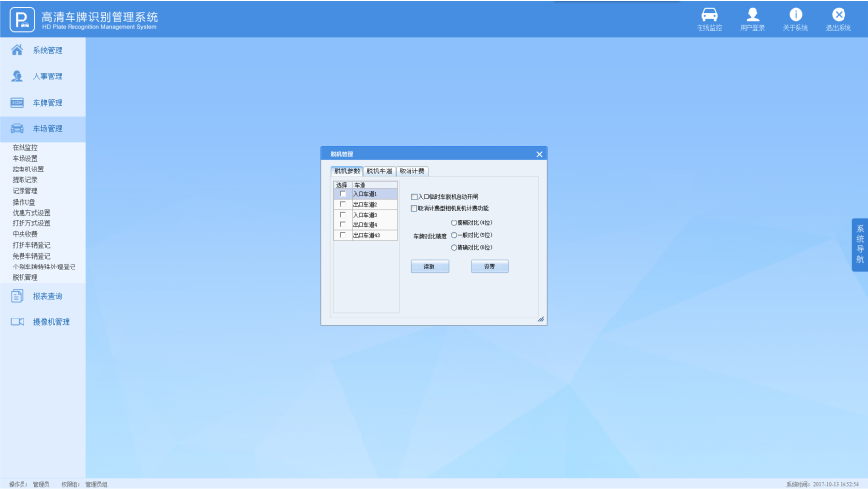Click the 报表查询 report icon in sidebar
The image size is (868, 489).
pyautogui.click(x=17, y=296)
